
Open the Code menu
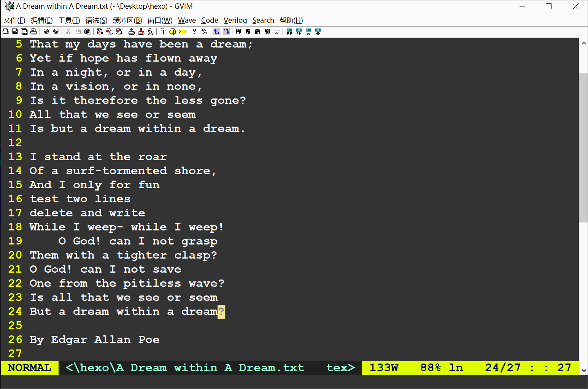pyautogui.click(x=210, y=21)
